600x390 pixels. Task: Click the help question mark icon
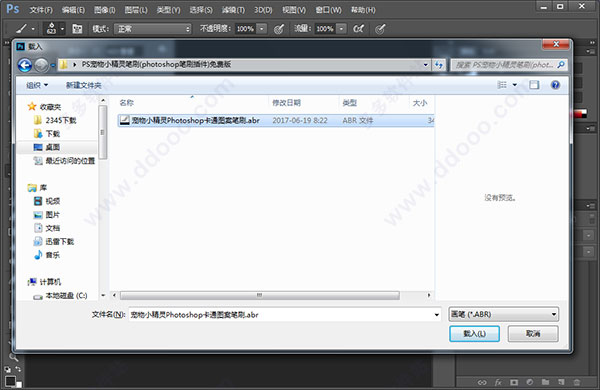click(x=555, y=85)
